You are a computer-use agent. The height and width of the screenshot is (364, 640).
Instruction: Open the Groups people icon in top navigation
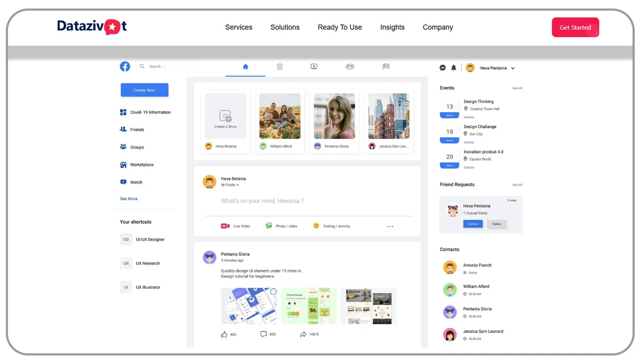[350, 67]
